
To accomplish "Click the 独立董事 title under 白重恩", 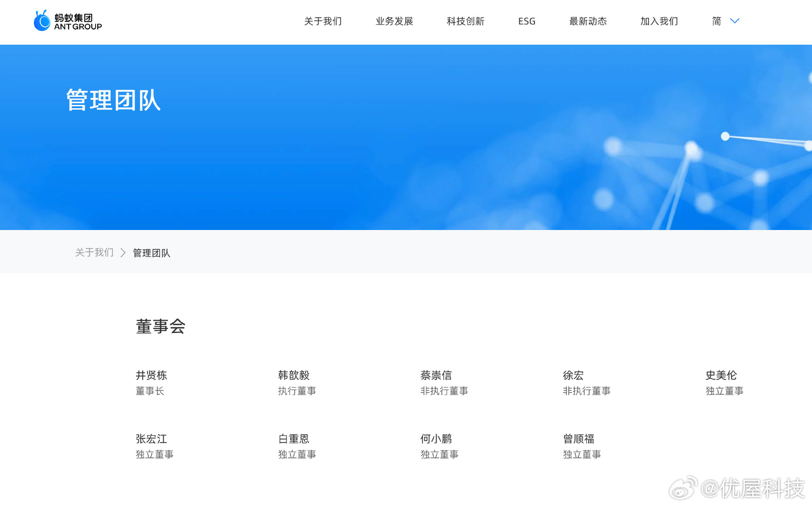I will click(x=297, y=454).
